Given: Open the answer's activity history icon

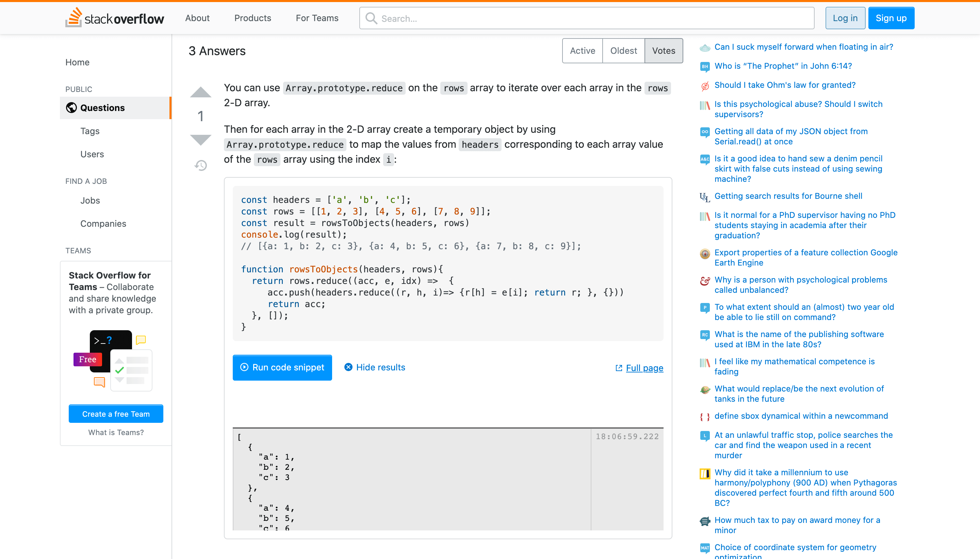Looking at the screenshot, I should (200, 165).
